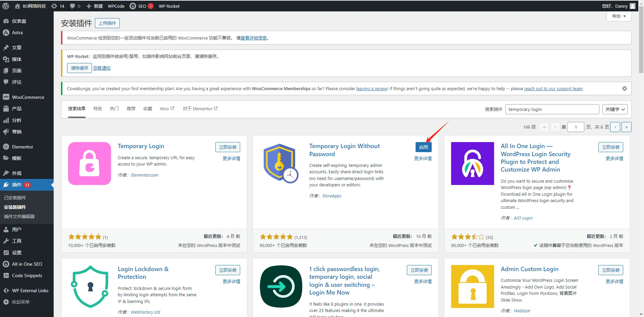
Task: Open the 工具 wrench icon in sidebar
Action: coord(6,241)
